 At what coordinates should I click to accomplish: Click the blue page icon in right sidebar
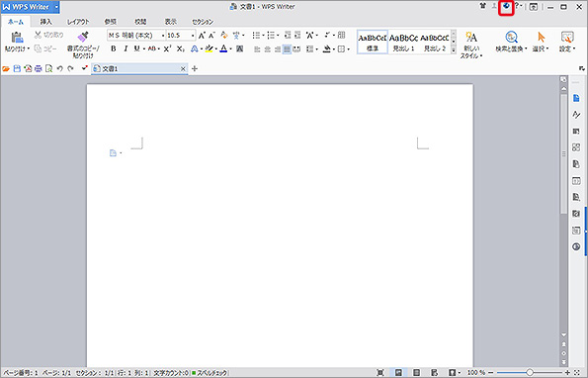pos(576,98)
